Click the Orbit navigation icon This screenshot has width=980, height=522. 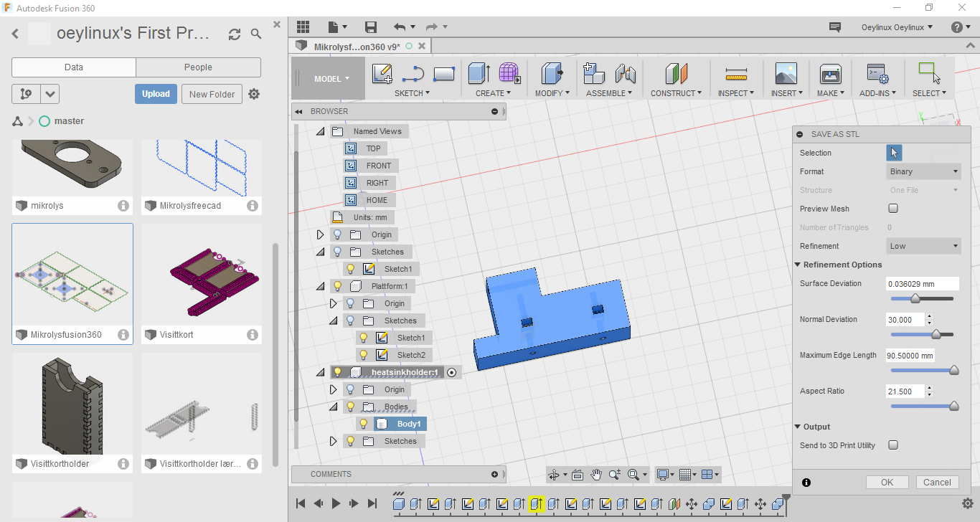(x=553, y=475)
